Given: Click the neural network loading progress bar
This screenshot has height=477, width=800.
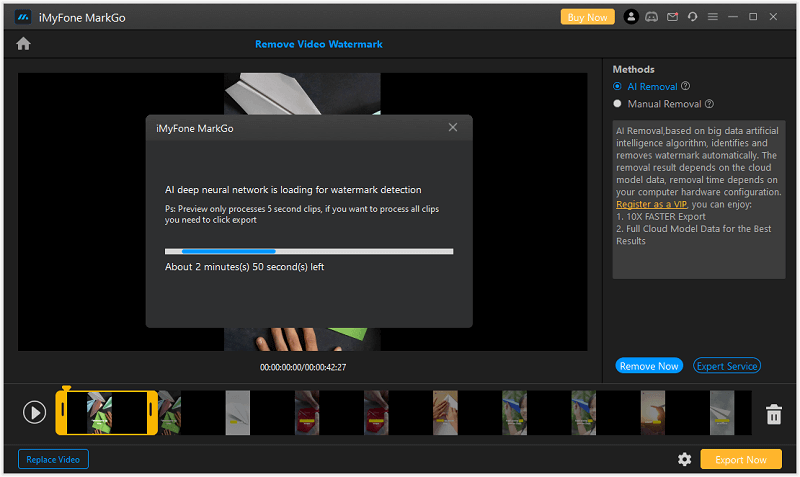Looking at the screenshot, I should click(x=309, y=251).
